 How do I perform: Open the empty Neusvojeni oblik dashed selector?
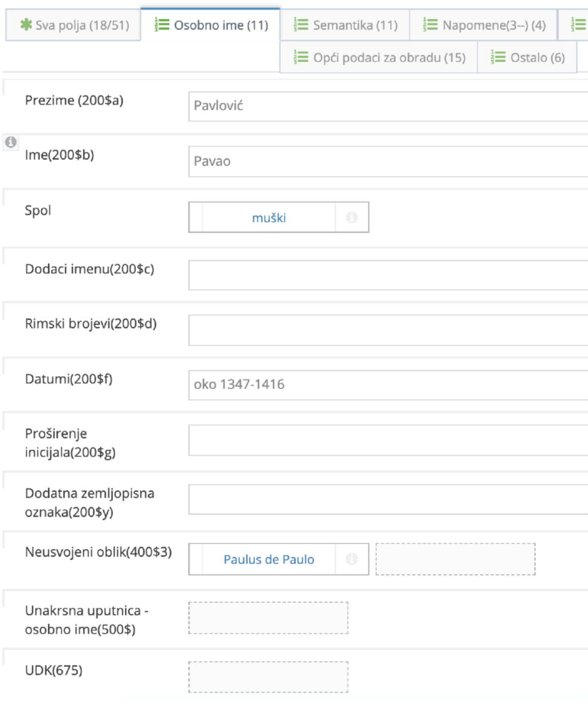456,559
